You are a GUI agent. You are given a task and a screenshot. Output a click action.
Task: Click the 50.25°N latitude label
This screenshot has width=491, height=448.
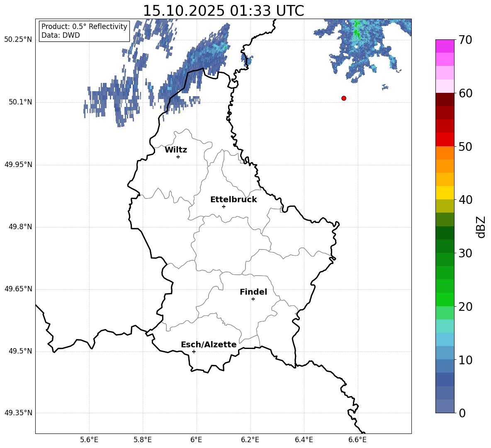pos(18,40)
